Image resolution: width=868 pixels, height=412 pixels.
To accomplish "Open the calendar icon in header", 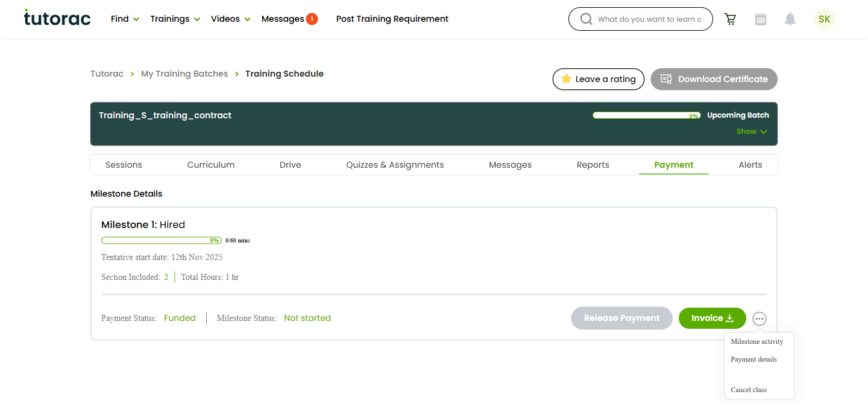I will [761, 19].
